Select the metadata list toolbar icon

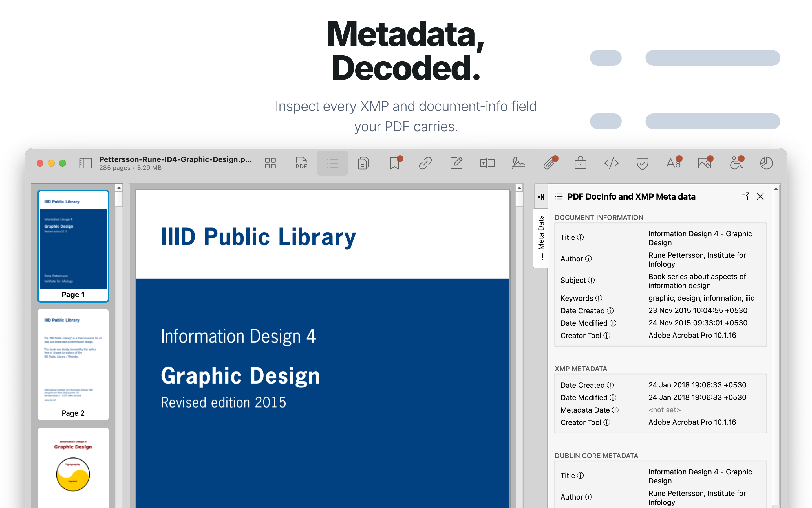[x=332, y=163]
